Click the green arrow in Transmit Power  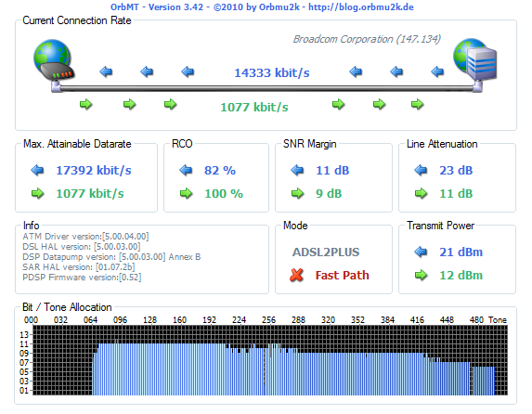pyautogui.click(x=421, y=275)
